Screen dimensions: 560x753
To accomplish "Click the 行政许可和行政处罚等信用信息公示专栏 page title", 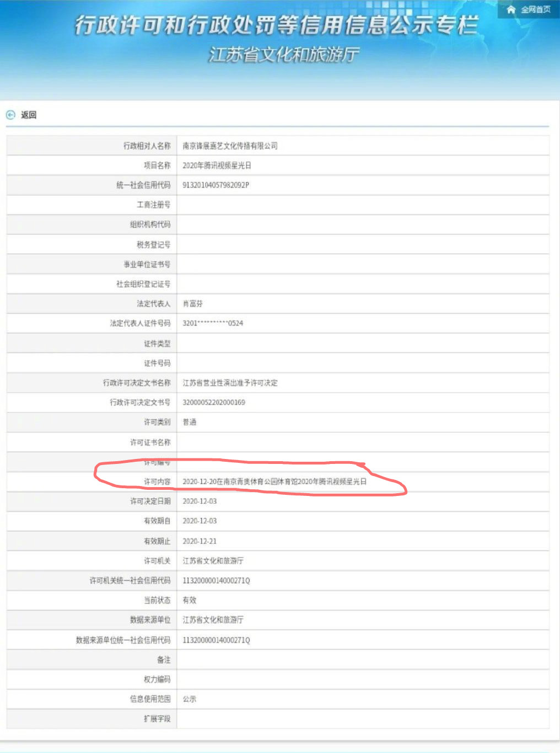I will [x=276, y=25].
